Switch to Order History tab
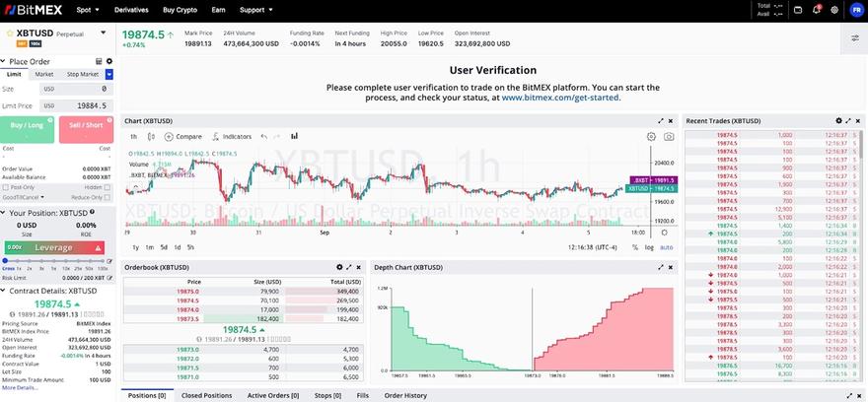Screen dimensions: 868x402 [405, 395]
